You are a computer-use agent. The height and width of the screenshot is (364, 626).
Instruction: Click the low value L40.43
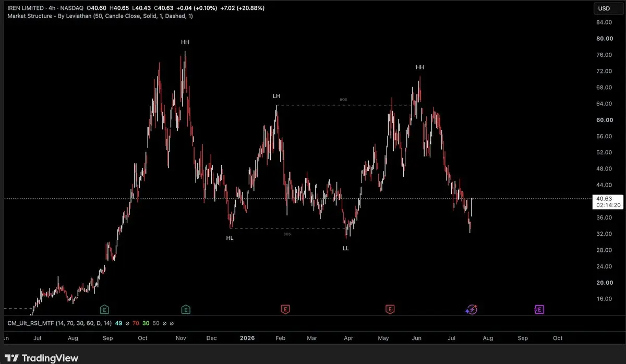click(x=142, y=8)
